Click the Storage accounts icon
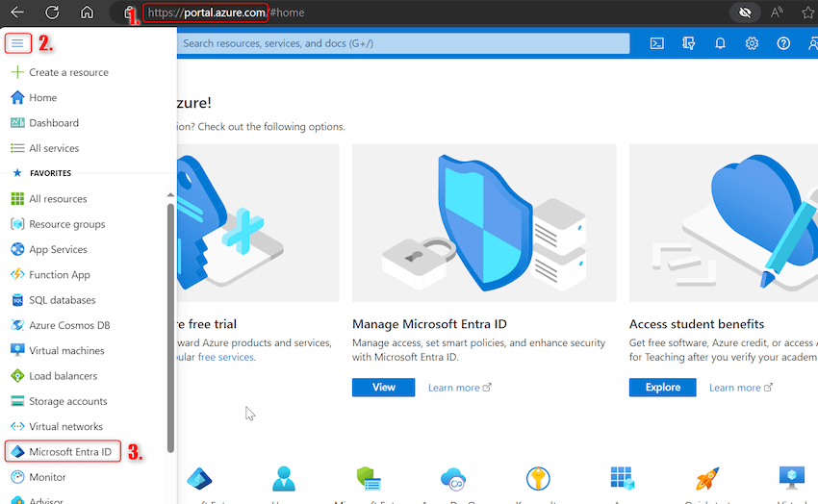Image resolution: width=818 pixels, height=504 pixels. pyautogui.click(x=17, y=401)
